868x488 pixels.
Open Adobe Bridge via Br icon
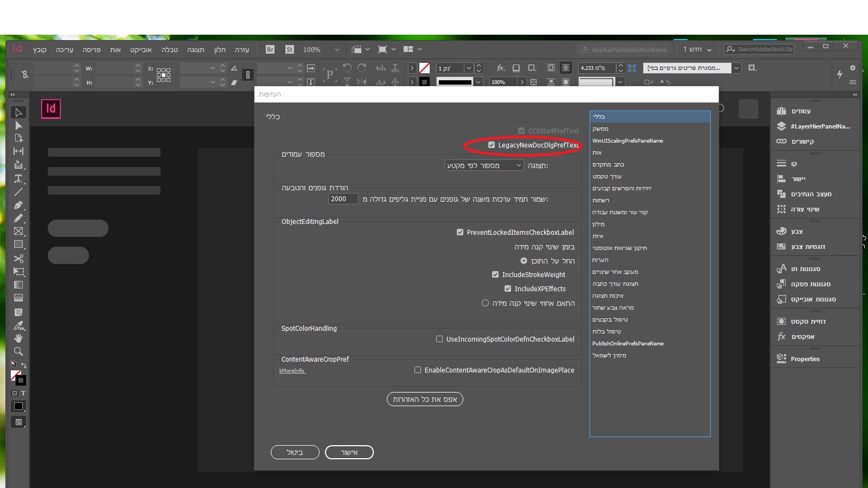coord(270,49)
